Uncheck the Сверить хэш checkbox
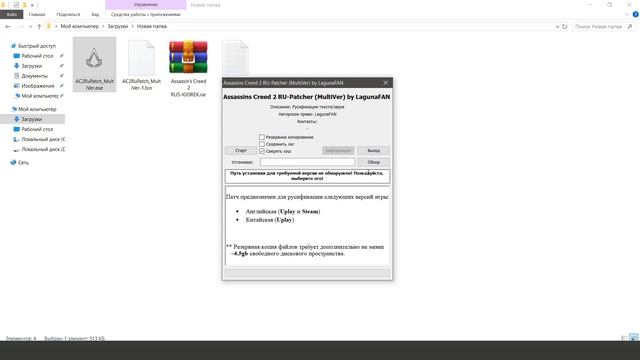 click(x=262, y=151)
